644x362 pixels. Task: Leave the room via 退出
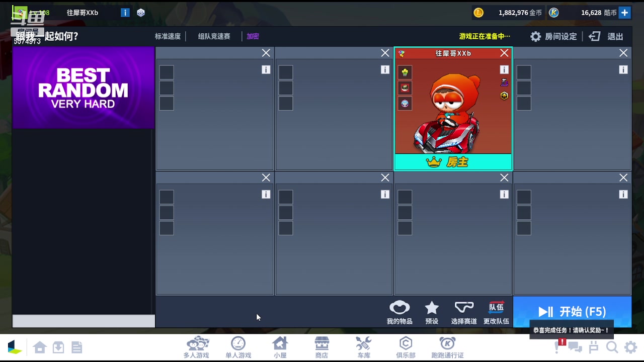pyautogui.click(x=606, y=37)
